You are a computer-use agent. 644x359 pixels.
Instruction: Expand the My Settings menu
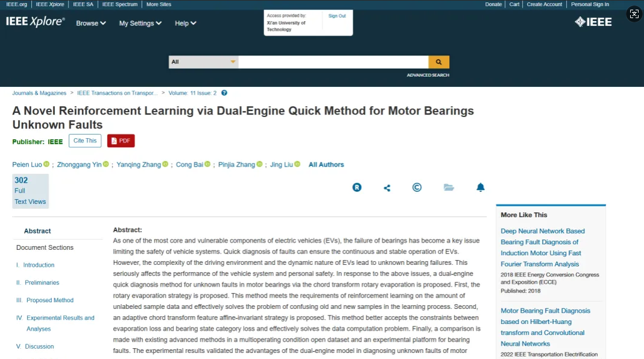coord(140,23)
